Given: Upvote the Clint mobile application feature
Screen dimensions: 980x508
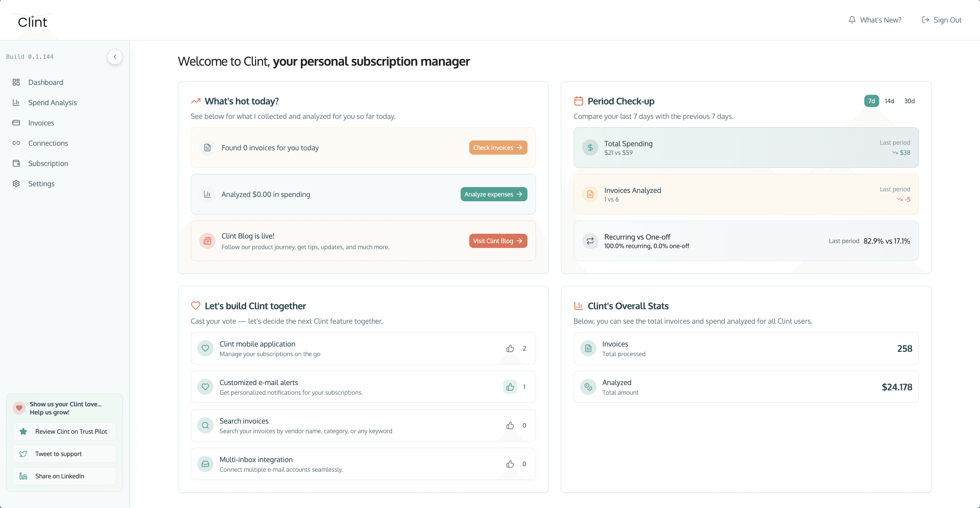Looking at the screenshot, I should pos(510,349).
